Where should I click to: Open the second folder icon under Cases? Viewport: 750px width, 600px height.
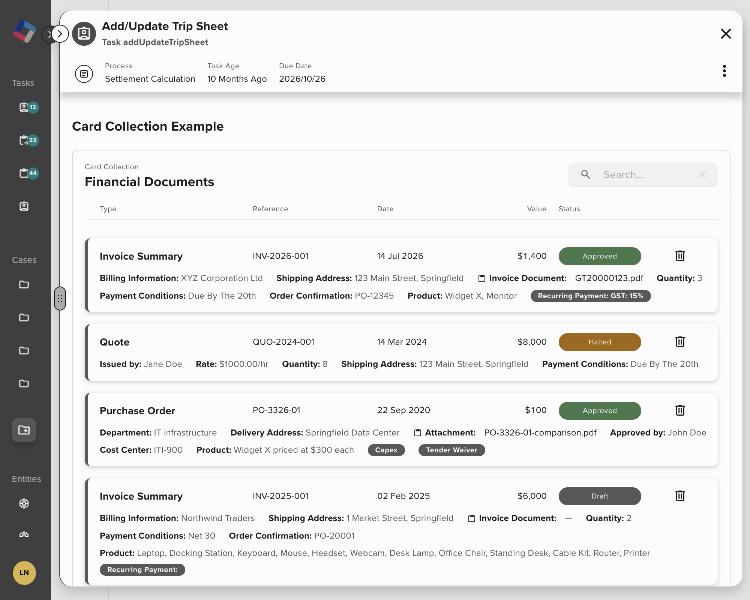24,318
